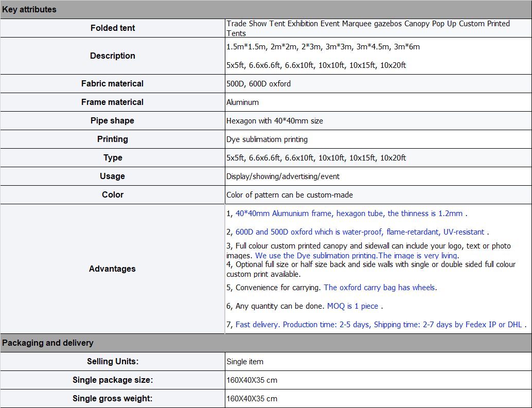532x408 pixels.
Task: Click the '40*40mm Alumunium frame, hexagon tube' line
Action: pyautogui.click(x=349, y=214)
